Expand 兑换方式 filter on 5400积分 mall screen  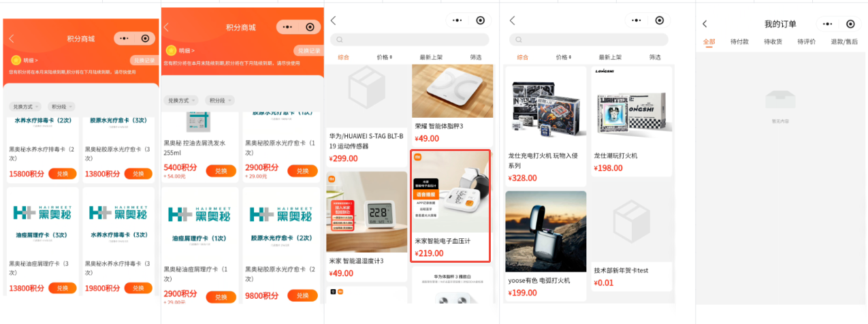click(x=181, y=101)
